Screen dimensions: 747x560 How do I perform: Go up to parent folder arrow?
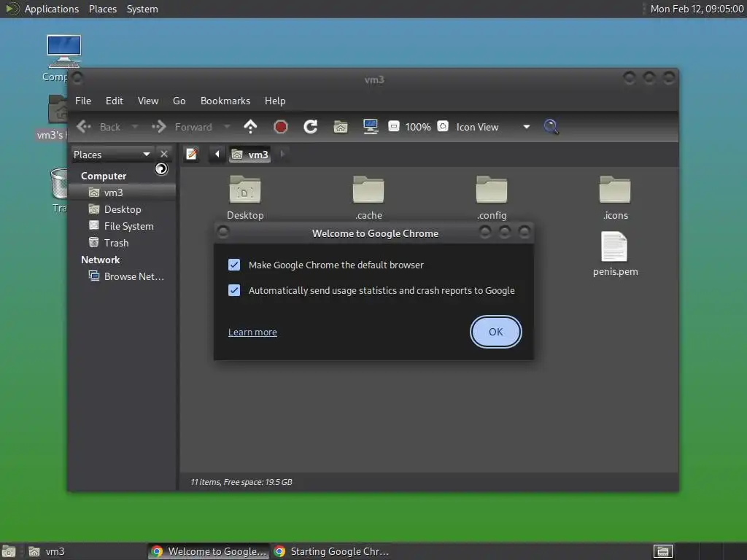click(251, 127)
